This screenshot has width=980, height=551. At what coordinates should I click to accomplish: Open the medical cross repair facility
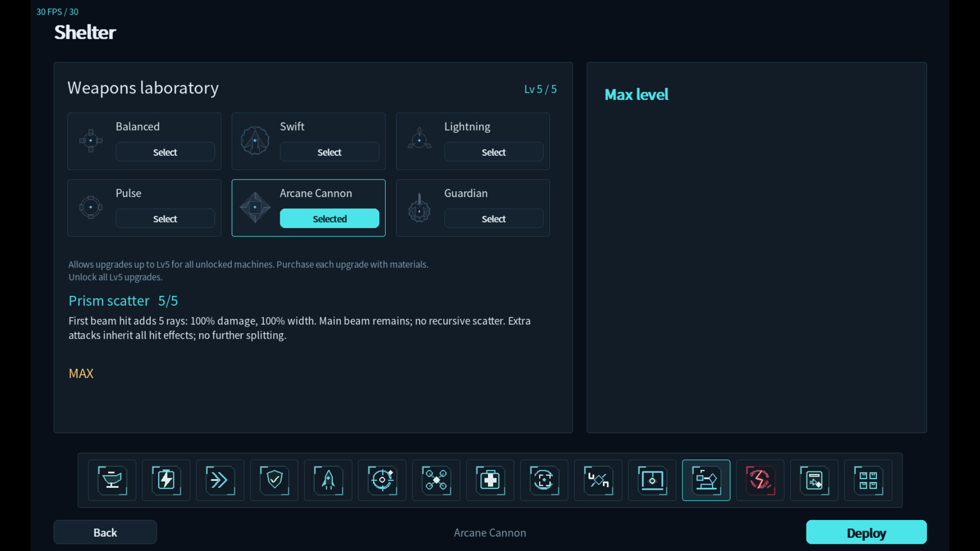490,480
